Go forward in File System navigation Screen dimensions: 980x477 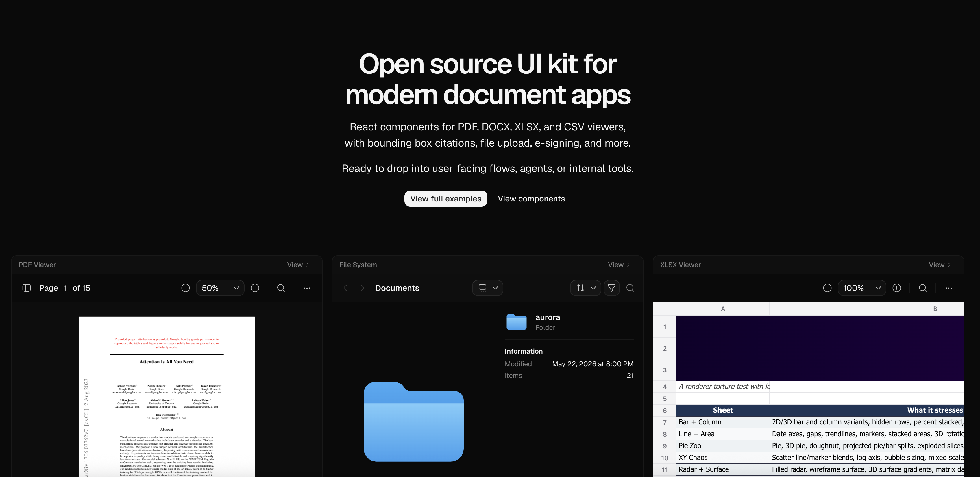click(362, 288)
